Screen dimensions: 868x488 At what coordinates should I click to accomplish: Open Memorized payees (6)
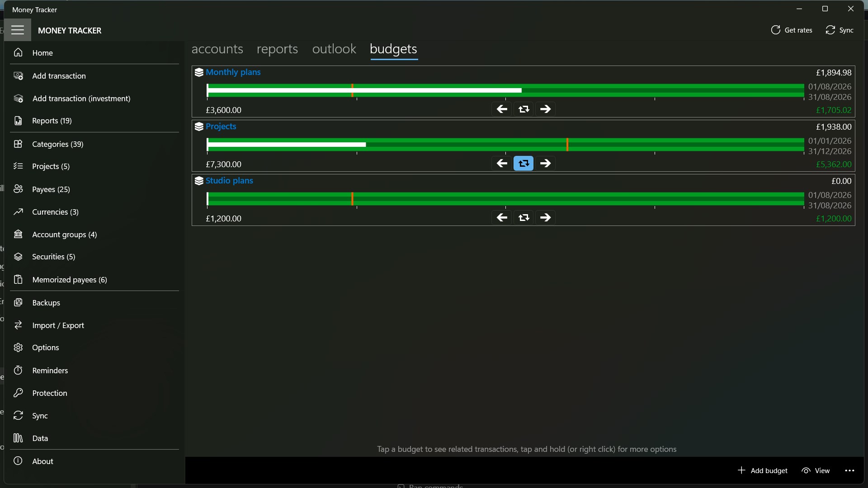(x=94, y=280)
